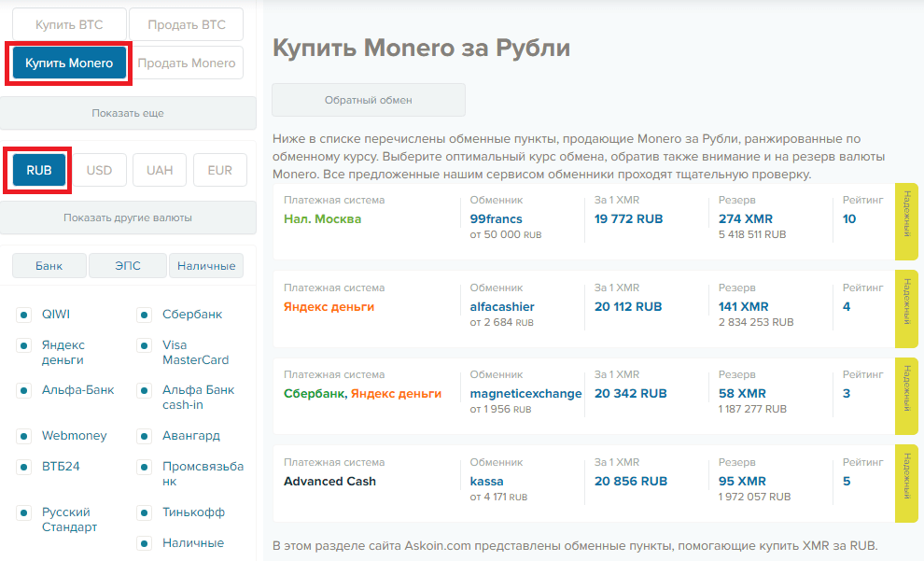This screenshot has width=924, height=561.
Task: Open the Яндекс деньги payment system link
Action: pos(329,306)
